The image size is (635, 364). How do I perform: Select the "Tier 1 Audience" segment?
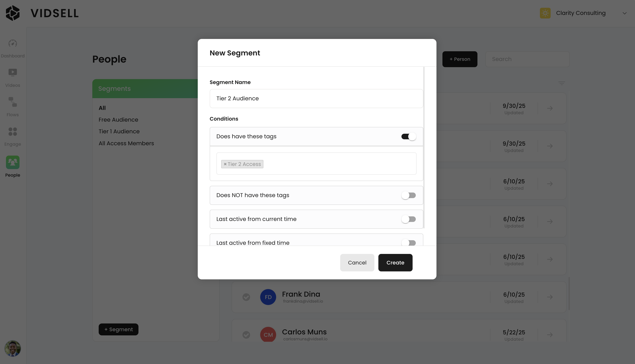tap(119, 131)
